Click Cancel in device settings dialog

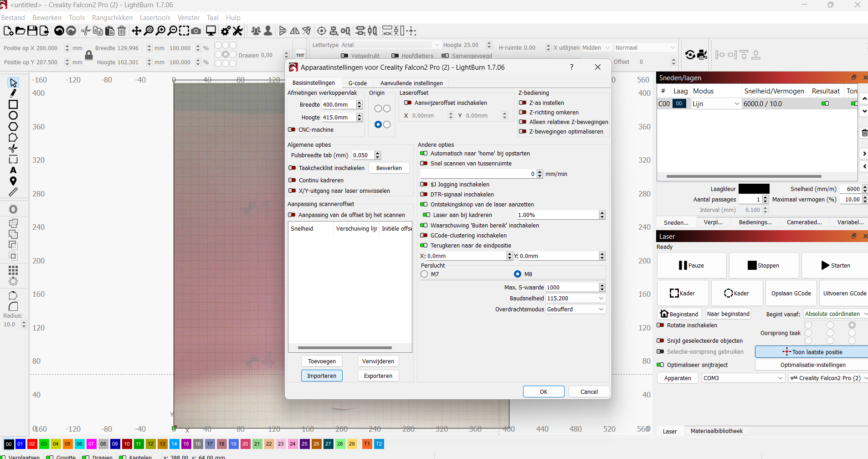tap(589, 392)
